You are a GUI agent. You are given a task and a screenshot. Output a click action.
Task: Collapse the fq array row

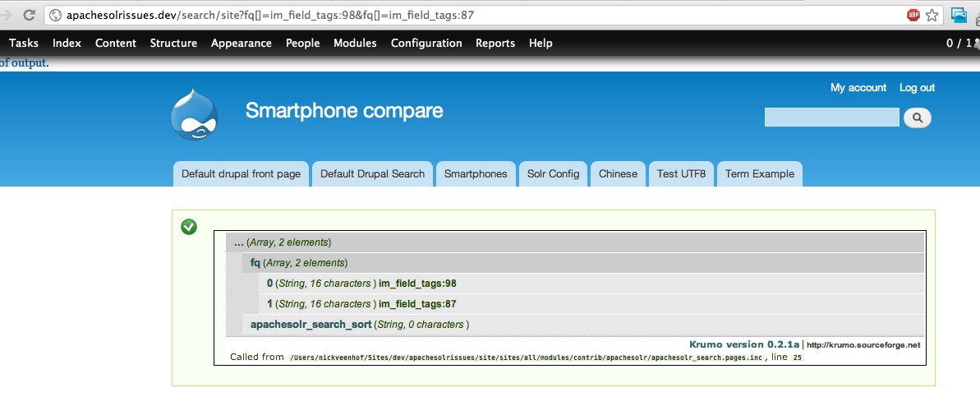point(583,263)
